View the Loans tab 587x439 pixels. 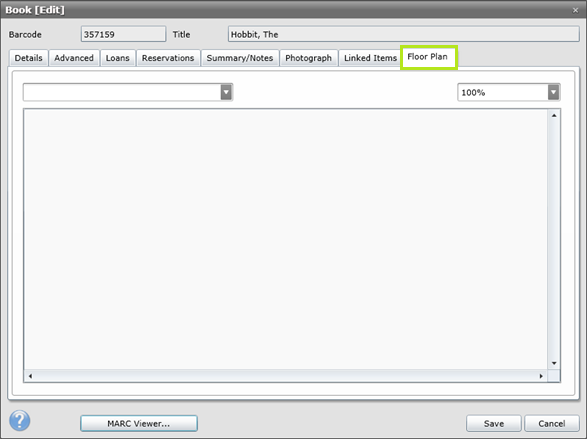click(x=118, y=58)
